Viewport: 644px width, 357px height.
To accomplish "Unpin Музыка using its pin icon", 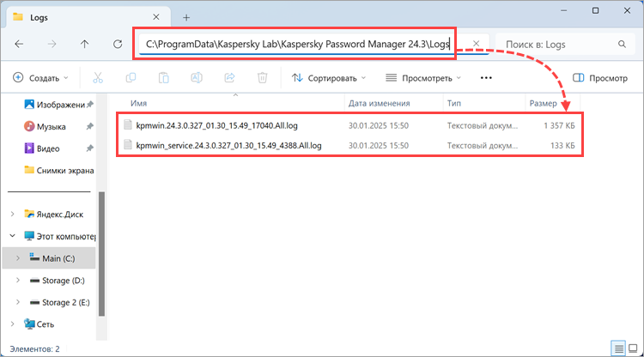I will point(89,127).
